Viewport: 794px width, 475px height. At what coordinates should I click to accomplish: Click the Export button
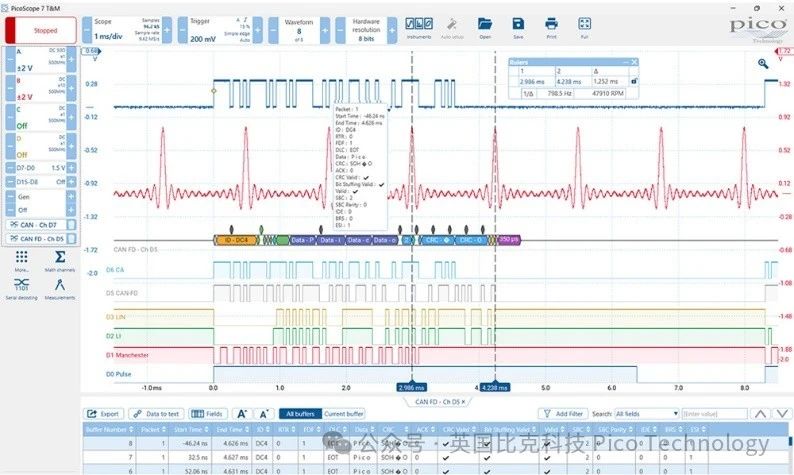103,413
